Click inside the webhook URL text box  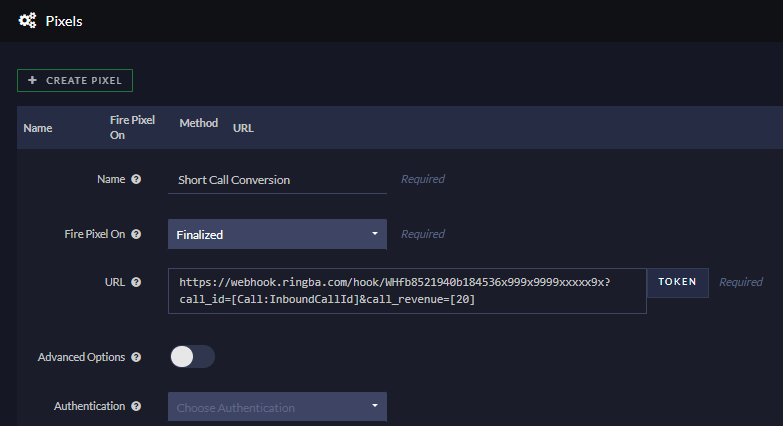click(407, 291)
